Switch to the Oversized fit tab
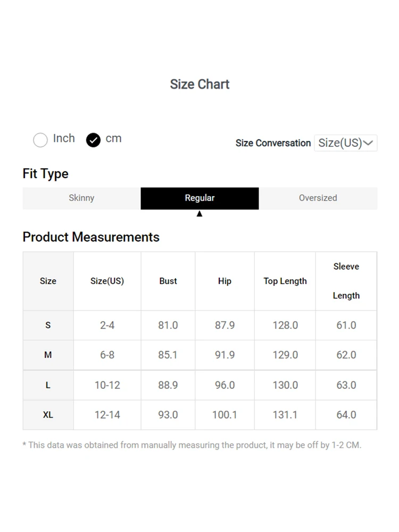Image resolution: width=399 pixels, height=532 pixels. point(318,198)
